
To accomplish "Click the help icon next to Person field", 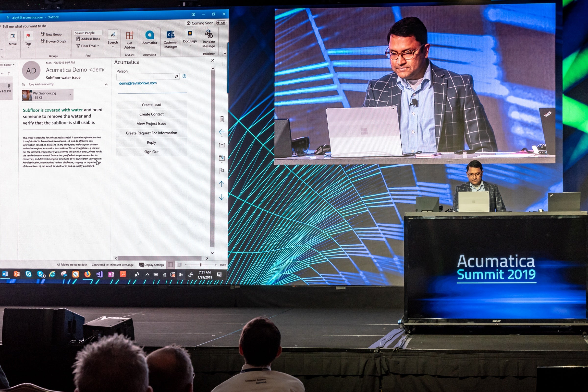I will point(184,76).
